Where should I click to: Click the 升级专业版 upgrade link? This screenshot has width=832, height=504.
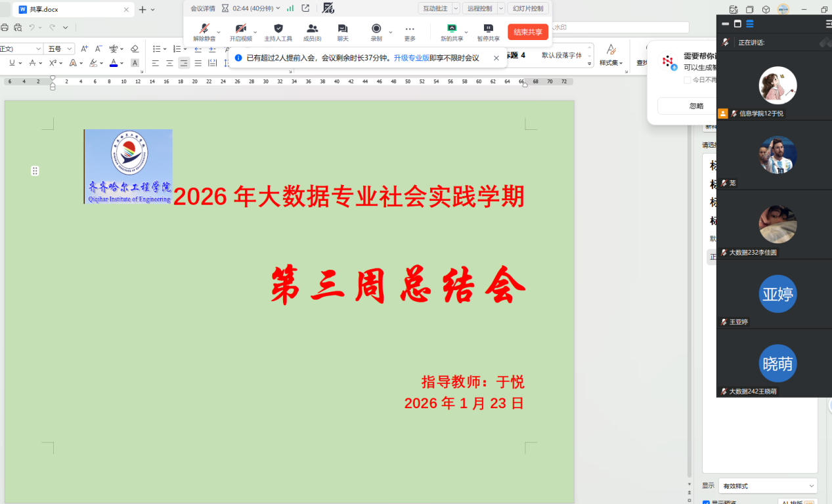(411, 58)
